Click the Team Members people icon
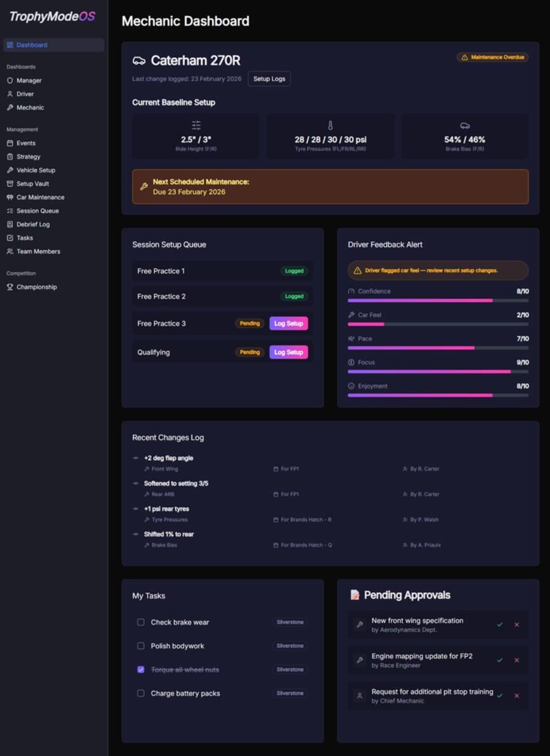The height and width of the screenshot is (756, 550). [10, 251]
